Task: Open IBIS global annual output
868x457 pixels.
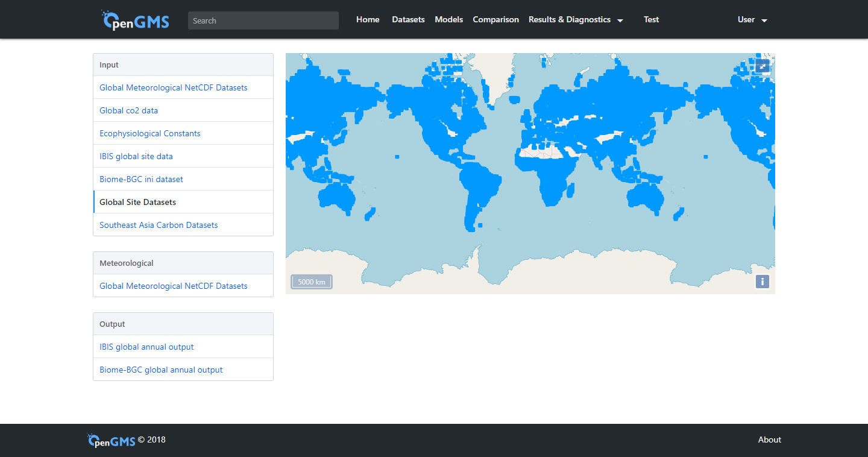Action: pos(146,347)
